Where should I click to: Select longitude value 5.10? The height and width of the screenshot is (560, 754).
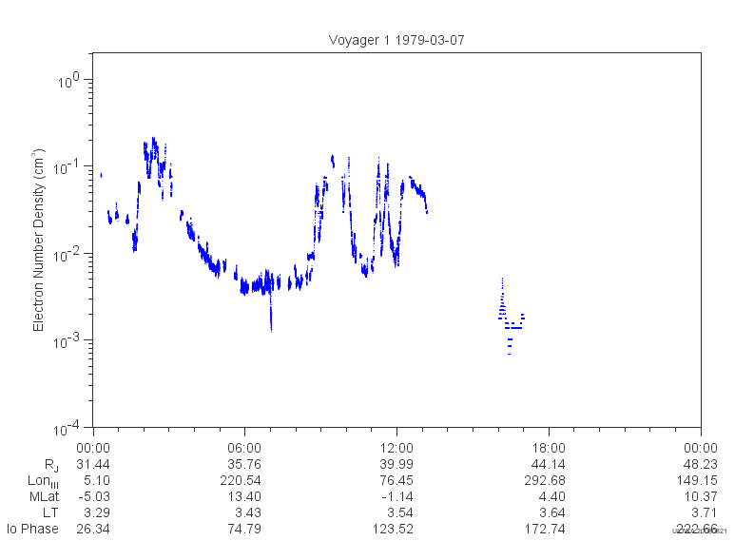click(x=97, y=480)
